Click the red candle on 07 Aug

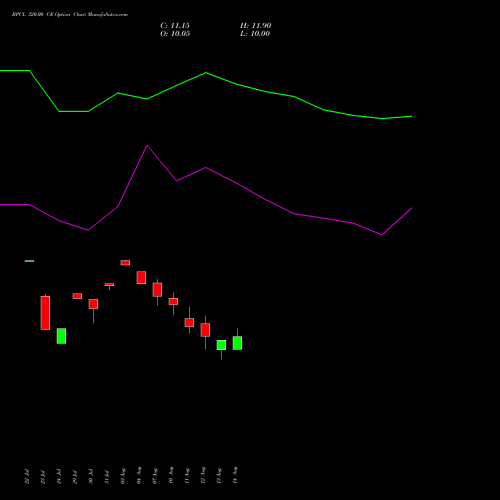(157, 290)
